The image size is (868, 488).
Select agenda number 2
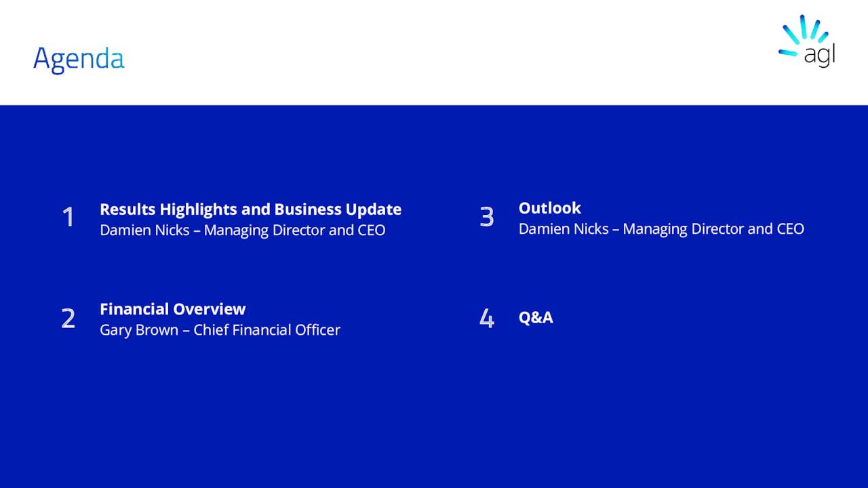(68, 319)
